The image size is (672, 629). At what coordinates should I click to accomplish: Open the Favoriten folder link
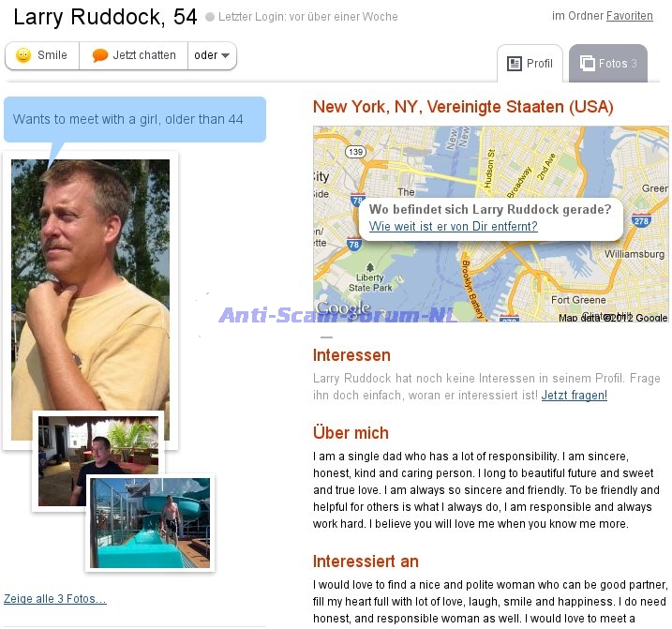click(x=629, y=16)
